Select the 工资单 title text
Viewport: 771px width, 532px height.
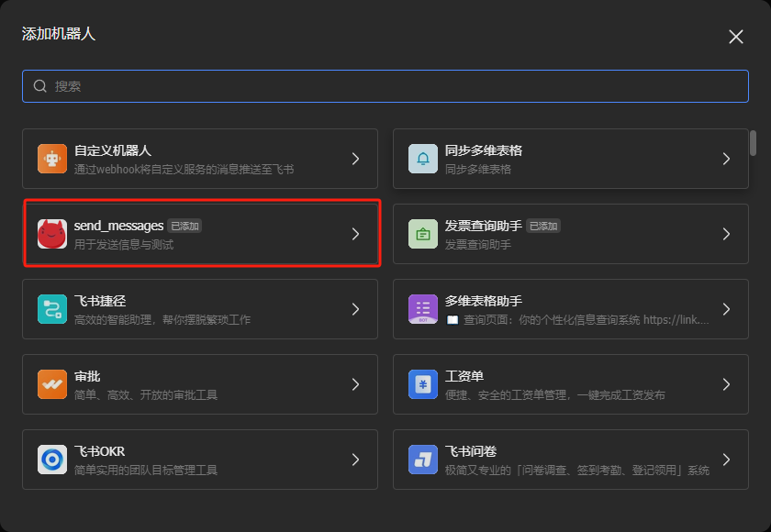pyautogui.click(x=464, y=376)
